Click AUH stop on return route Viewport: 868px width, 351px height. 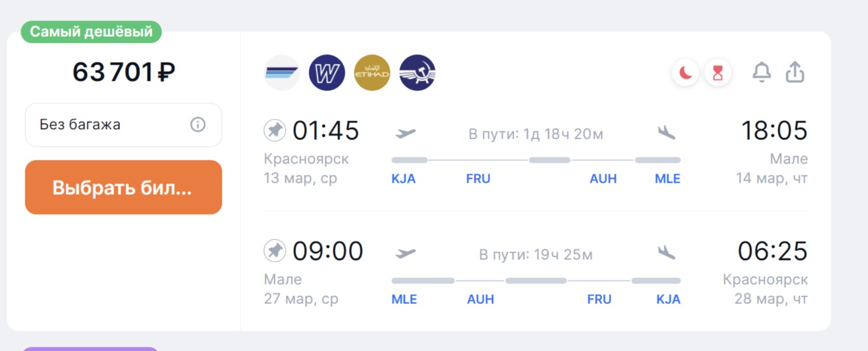480,299
